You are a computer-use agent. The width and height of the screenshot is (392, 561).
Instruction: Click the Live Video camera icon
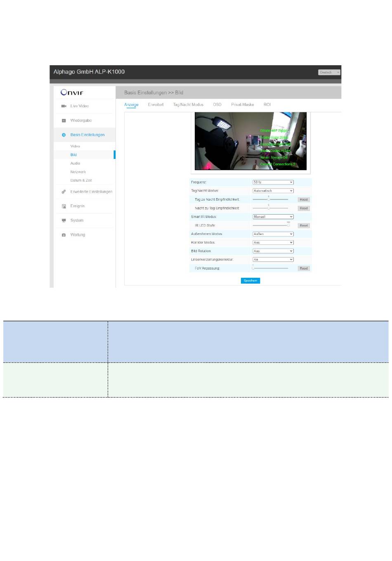[64, 106]
